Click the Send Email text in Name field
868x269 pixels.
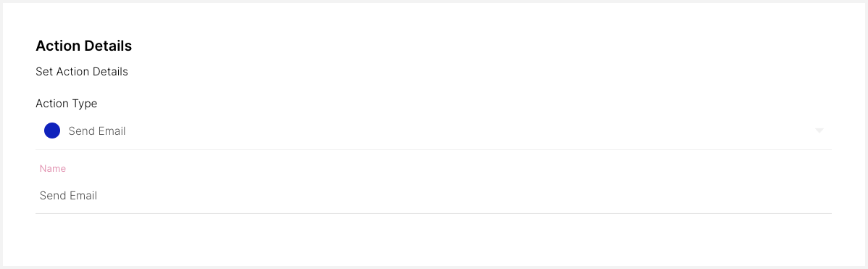68,195
